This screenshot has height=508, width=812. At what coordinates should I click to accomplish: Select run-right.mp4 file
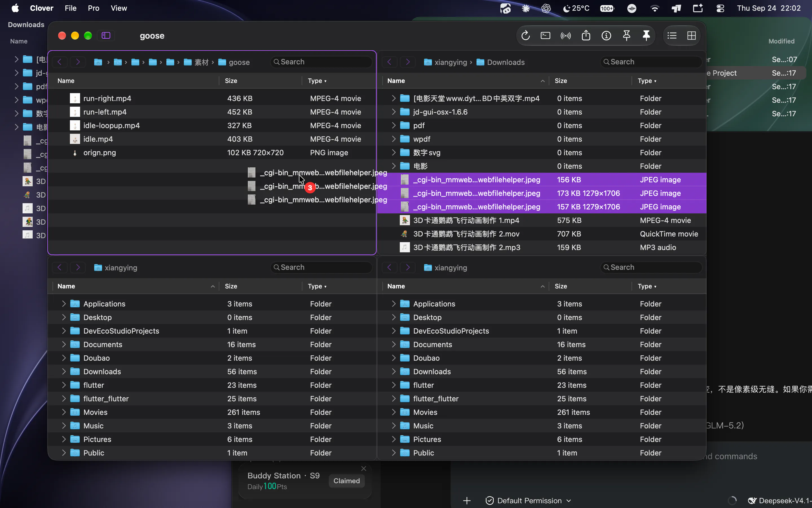coord(212,98)
